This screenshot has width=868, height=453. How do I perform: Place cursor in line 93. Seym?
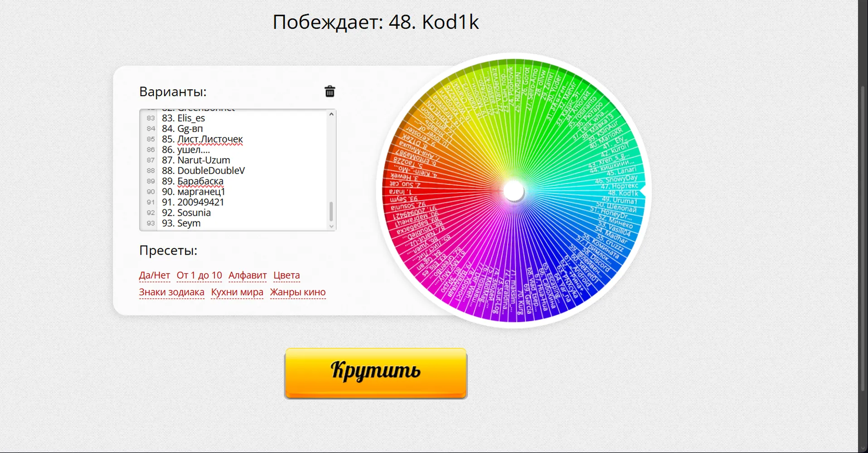pyautogui.click(x=181, y=223)
